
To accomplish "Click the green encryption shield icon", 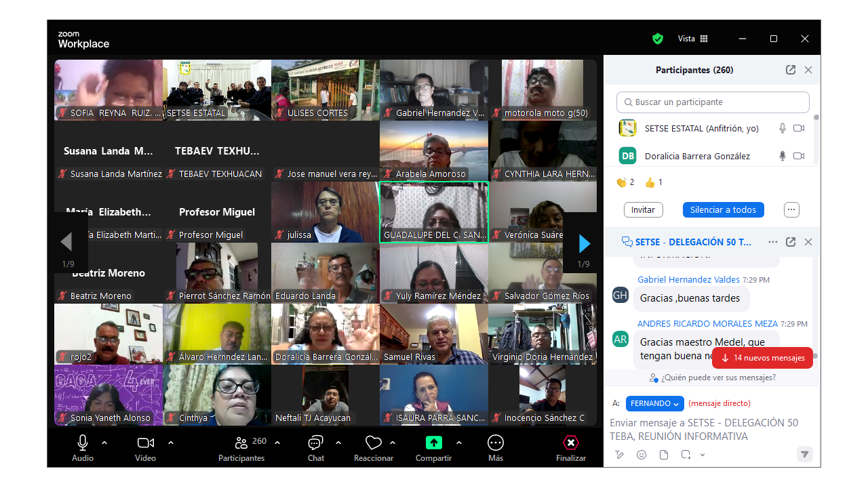I will coord(657,39).
